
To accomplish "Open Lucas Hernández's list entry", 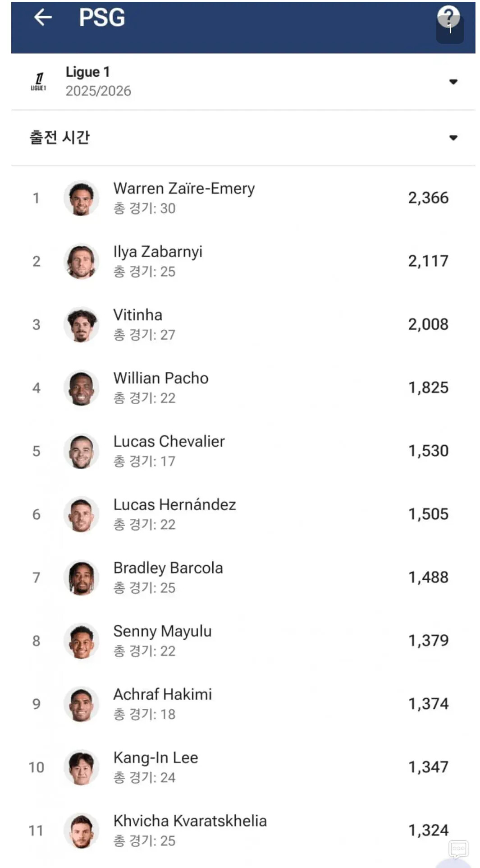I will point(243,514).
